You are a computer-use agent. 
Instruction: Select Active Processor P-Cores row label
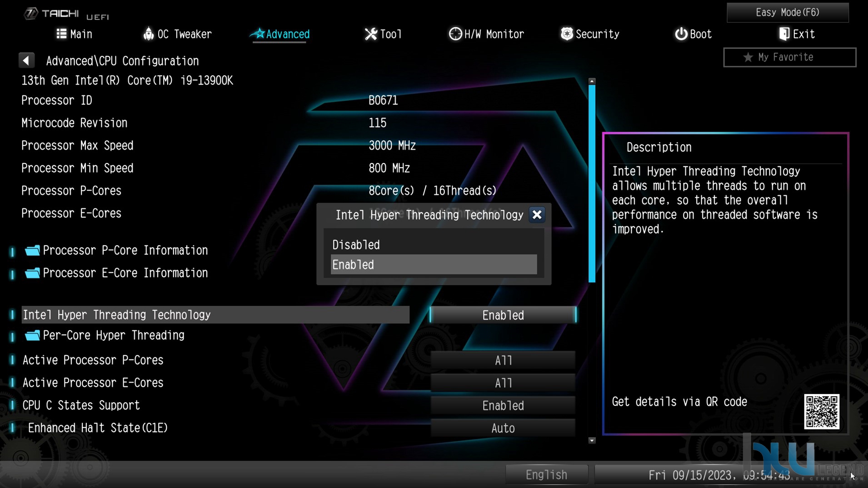point(93,360)
